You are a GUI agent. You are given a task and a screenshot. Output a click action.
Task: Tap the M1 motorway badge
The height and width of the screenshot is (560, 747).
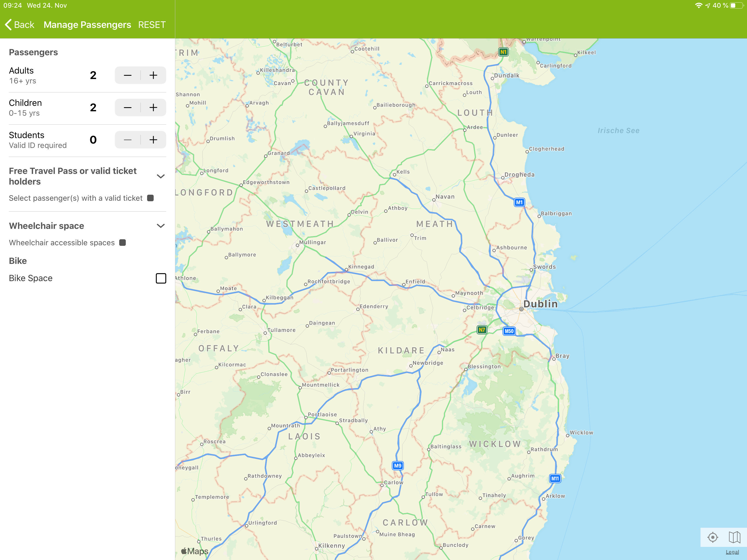coord(519,203)
